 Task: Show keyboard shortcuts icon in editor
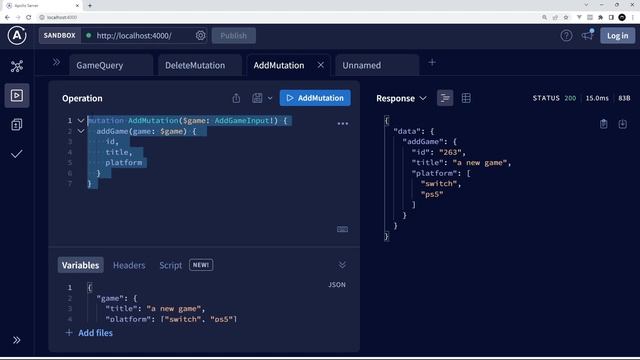point(342,229)
